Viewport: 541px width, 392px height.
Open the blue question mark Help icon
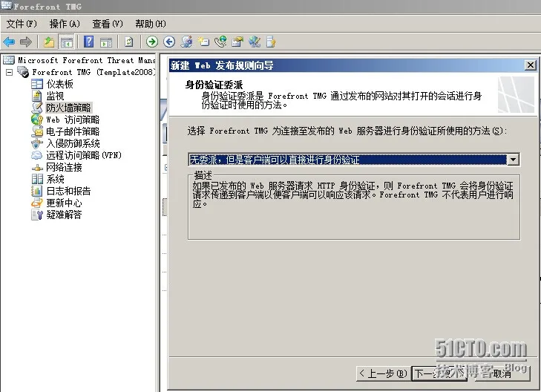pyautogui.click(x=88, y=42)
